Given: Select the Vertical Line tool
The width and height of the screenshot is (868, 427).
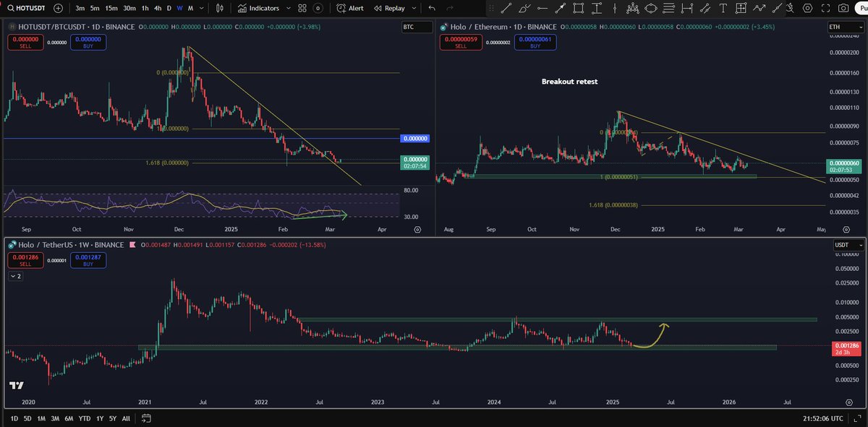Looking at the screenshot, I should pyautogui.click(x=615, y=8).
